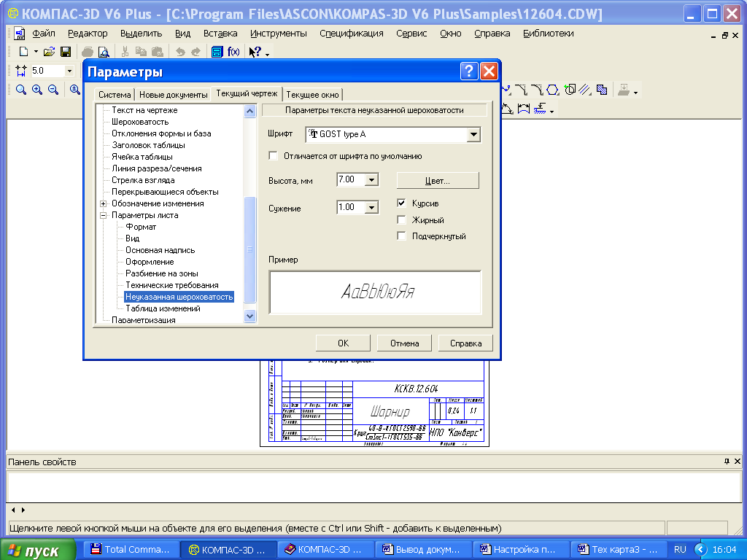Viewport: 747px width, 560px height.
Task: Open the Цвет... color chooser button
Action: [x=438, y=181]
